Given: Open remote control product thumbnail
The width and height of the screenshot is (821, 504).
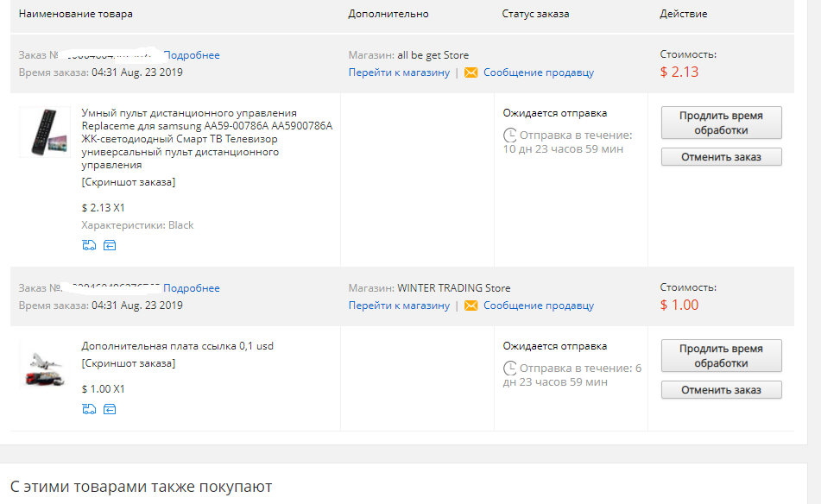Looking at the screenshot, I should (x=45, y=132).
